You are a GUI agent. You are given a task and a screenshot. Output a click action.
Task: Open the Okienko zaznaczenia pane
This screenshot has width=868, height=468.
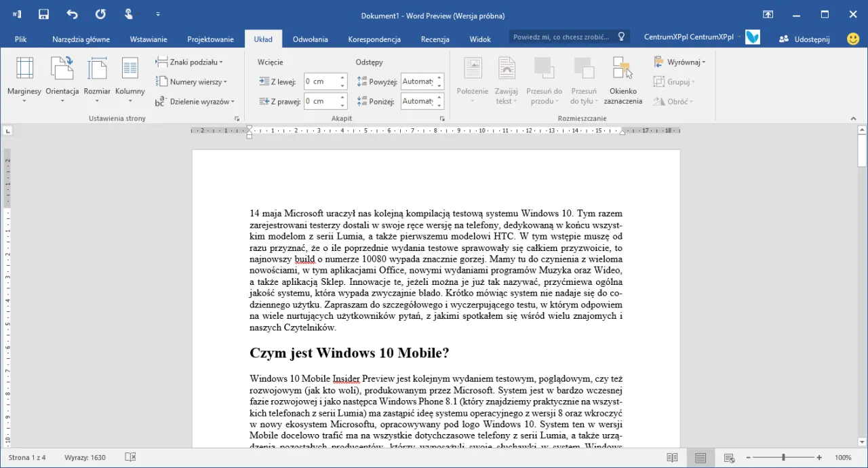coord(623,81)
